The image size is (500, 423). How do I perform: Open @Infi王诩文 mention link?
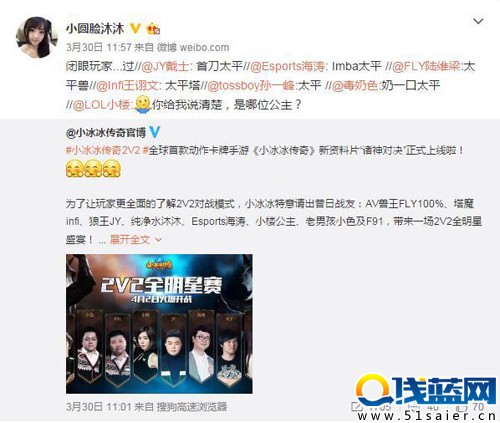click(127, 86)
